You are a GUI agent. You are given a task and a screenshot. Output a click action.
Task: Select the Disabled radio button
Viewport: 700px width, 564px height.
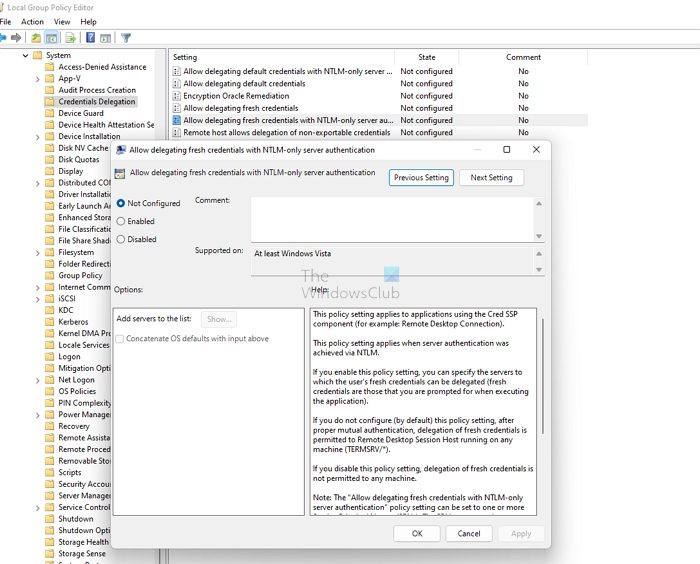click(x=121, y=239)
